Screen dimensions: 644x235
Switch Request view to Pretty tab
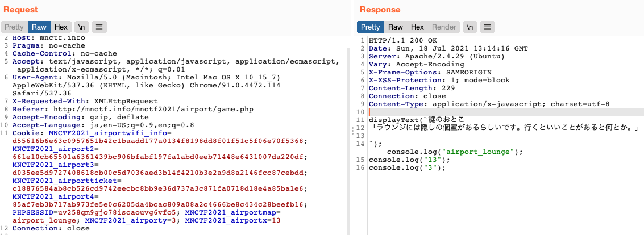(x=14, y=27)
